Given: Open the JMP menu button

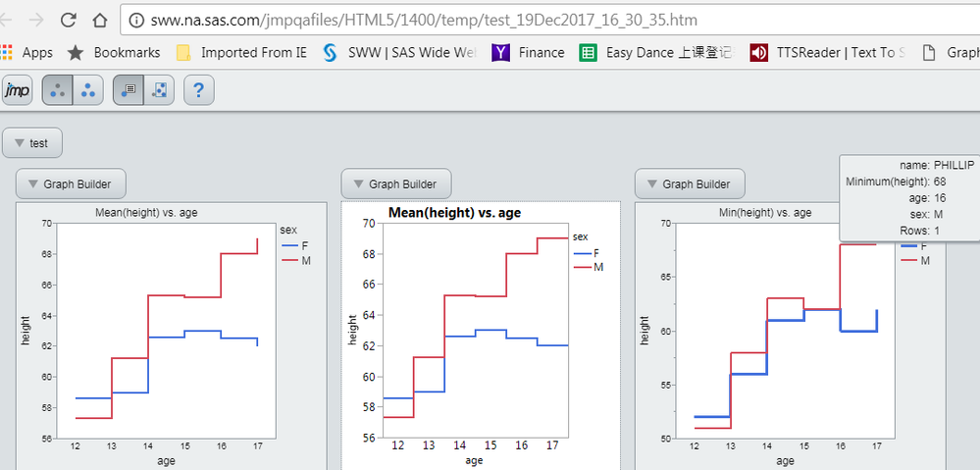Looking at the screenshot, I should [17, 90].
